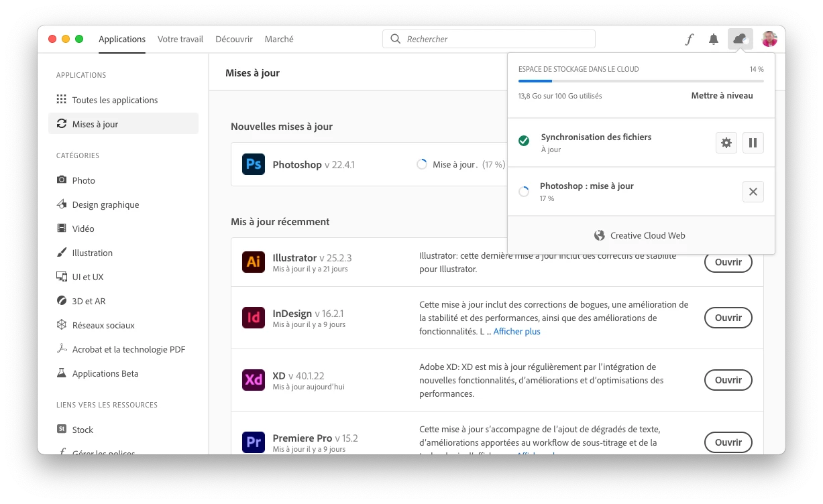
Task: Click the Photoshop app icon
Action: tap(254, 164)
